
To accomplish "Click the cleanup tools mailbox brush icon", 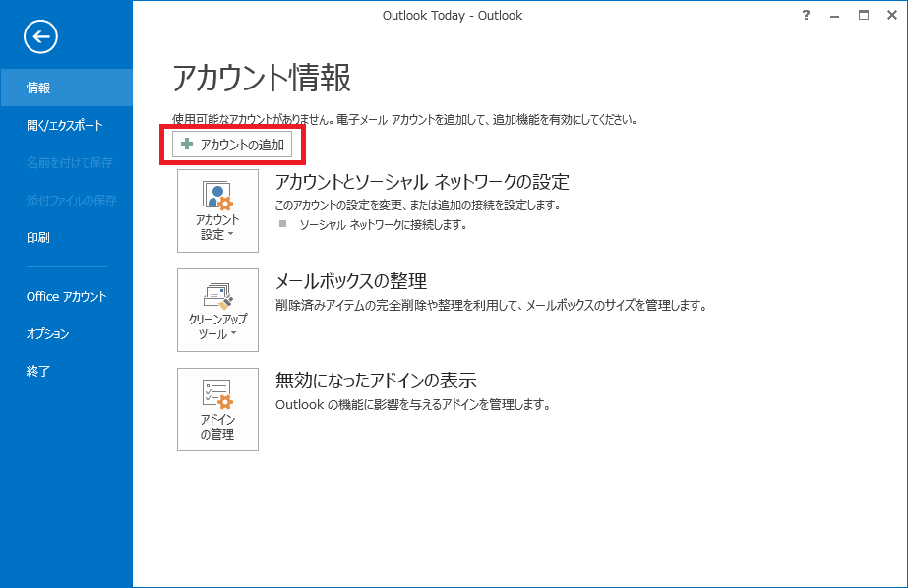I will point(217,295).
